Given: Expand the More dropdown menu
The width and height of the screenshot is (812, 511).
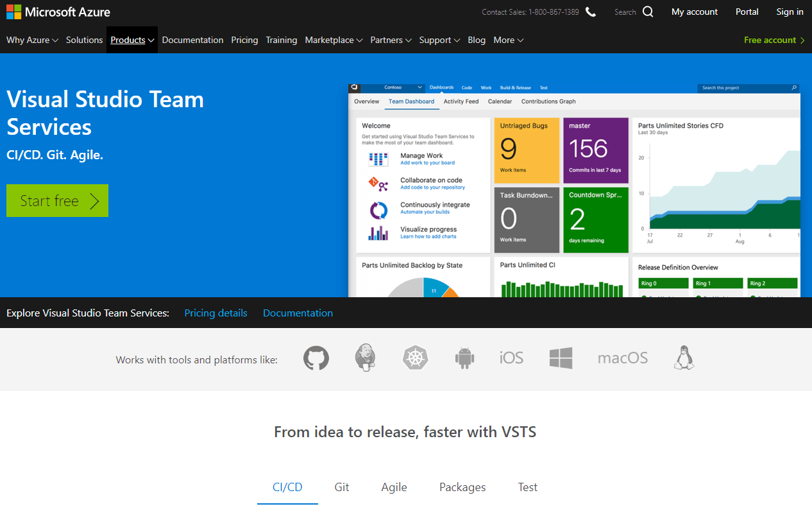Looking at the screenshot, I should [x=509, y=40].
